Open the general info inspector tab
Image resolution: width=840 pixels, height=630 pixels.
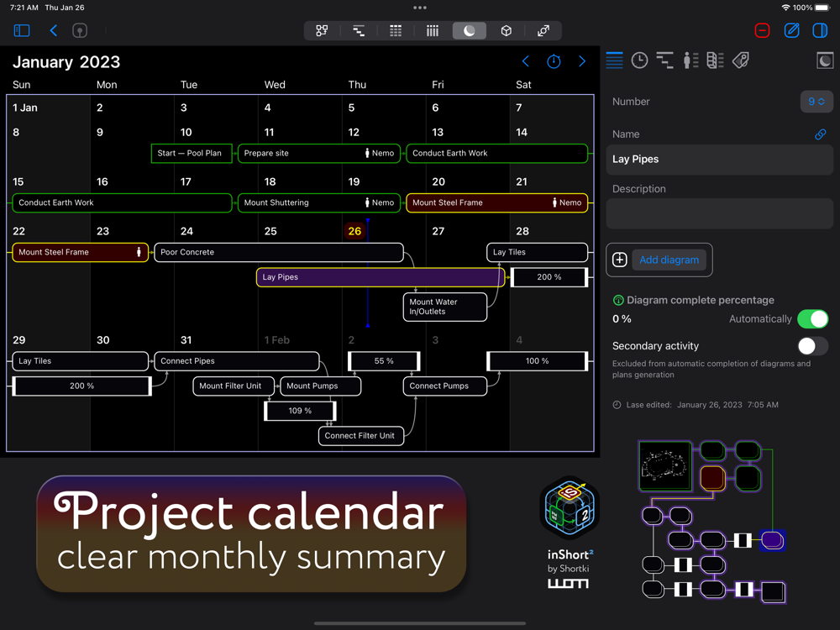pyautogui.click(x=615, y=60)
